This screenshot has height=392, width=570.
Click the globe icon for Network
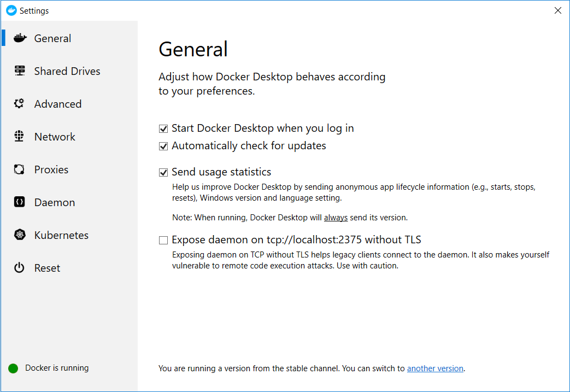pyautogui.click(x=20, y=137)
